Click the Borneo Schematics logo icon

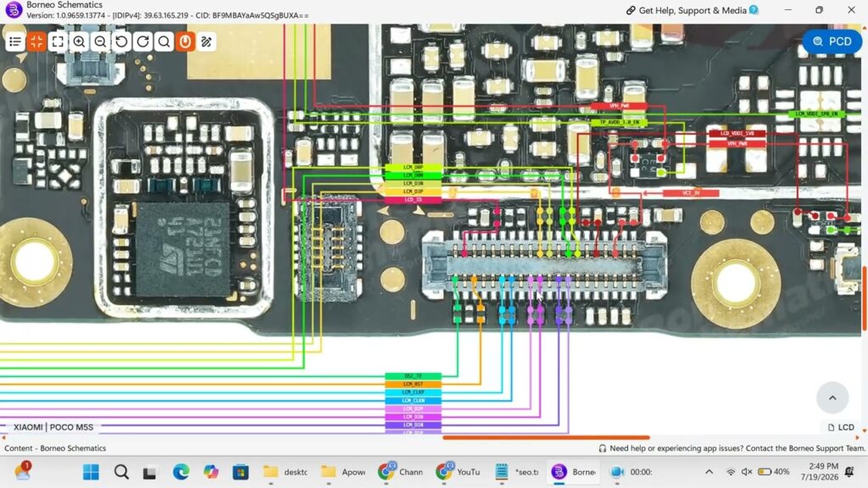[x=14, y=9]
